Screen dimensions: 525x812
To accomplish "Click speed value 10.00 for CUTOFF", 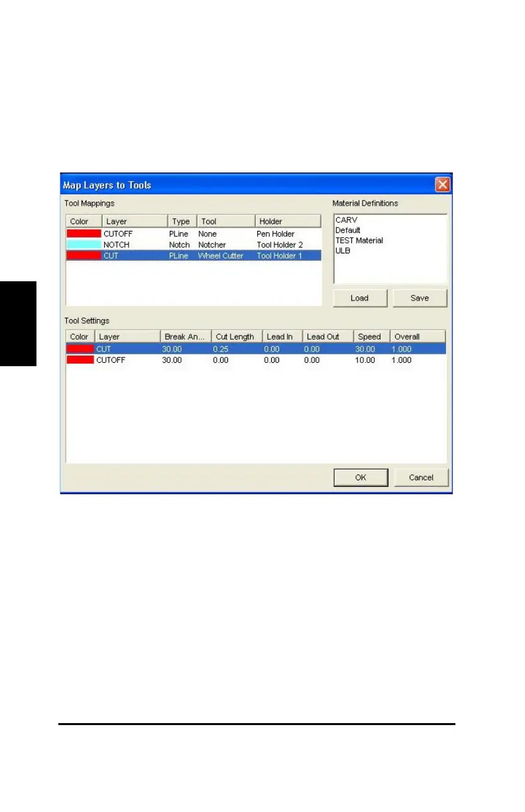I will coord(365,360).
